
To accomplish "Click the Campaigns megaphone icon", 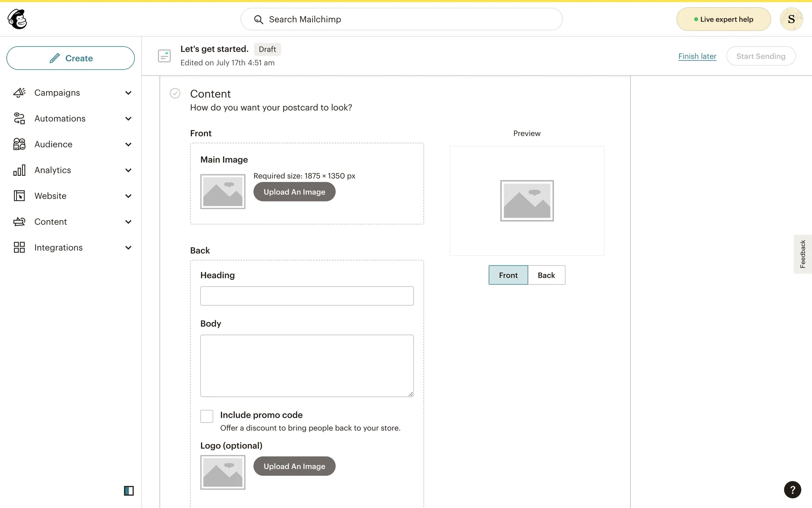I will [19, 93].
